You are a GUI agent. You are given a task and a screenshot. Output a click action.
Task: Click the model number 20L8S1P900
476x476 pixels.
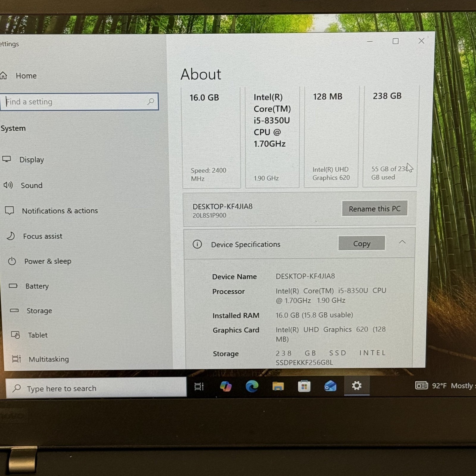(209, 215)
